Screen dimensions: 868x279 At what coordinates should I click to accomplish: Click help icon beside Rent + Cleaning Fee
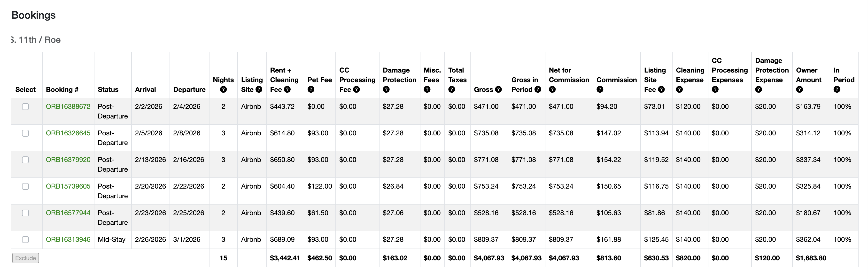point(287,89)
